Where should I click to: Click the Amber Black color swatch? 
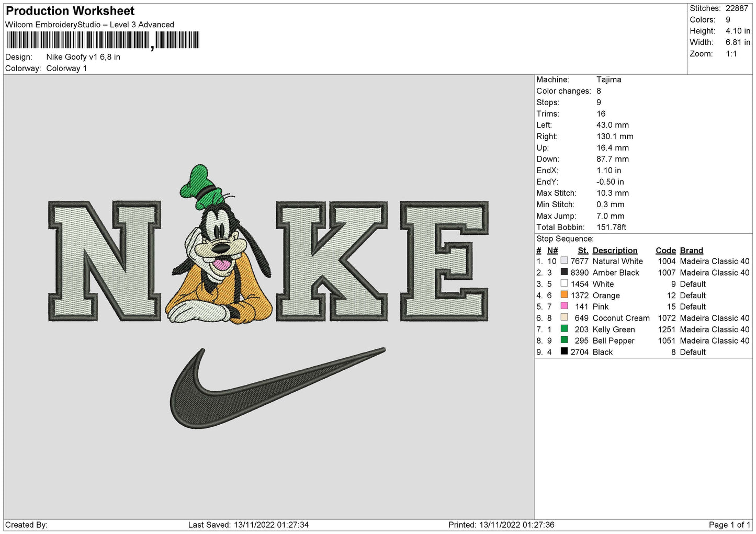(564, 272)
